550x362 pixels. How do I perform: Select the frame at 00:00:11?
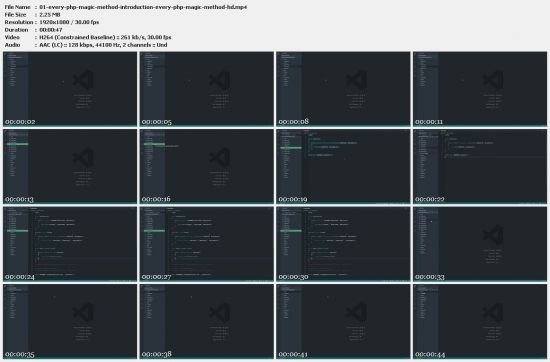[480, 89]
